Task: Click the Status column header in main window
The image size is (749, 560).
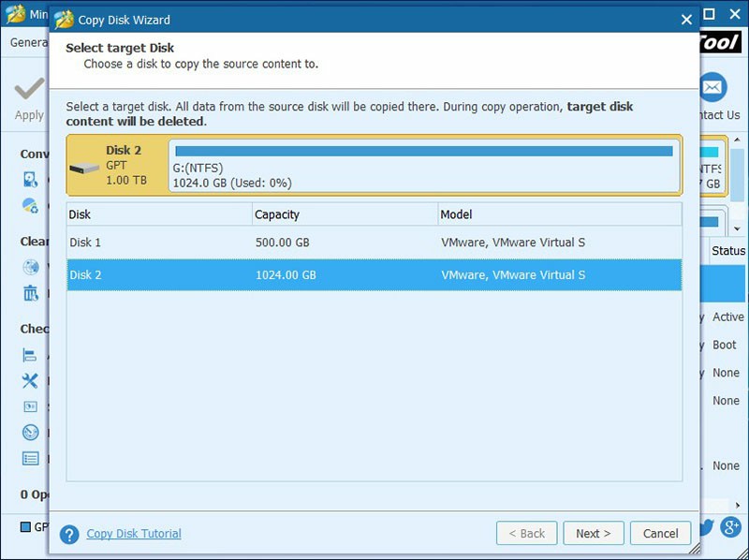Action: (728, 251)
